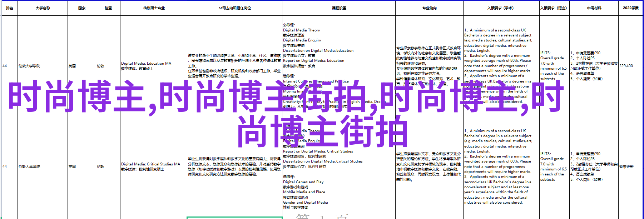Select the Digital Media: Critical Studies MA cell

pos(153,166)
